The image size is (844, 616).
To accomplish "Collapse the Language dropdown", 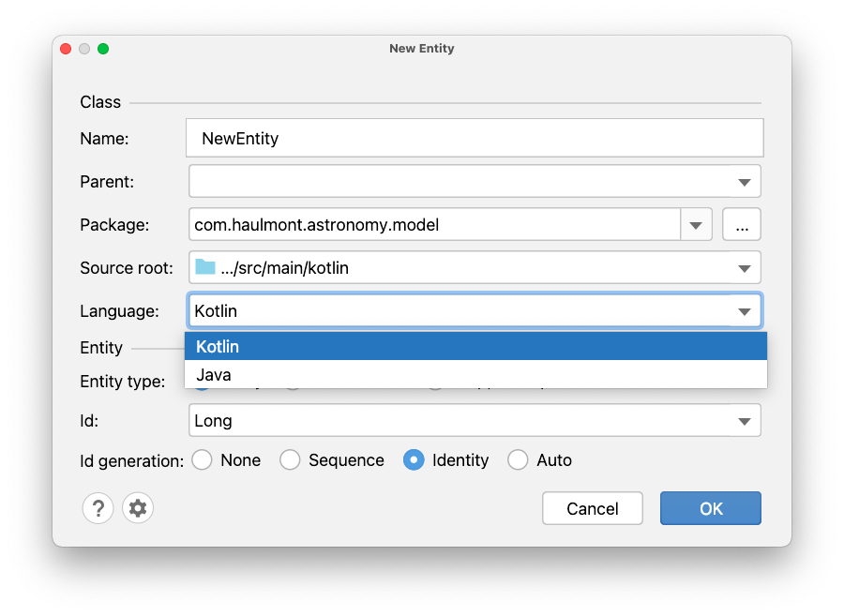I will tap(746, 310).
